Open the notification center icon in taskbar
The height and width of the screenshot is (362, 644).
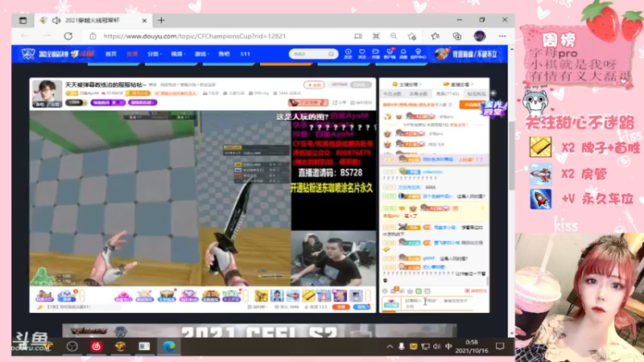tap(500, 347)
